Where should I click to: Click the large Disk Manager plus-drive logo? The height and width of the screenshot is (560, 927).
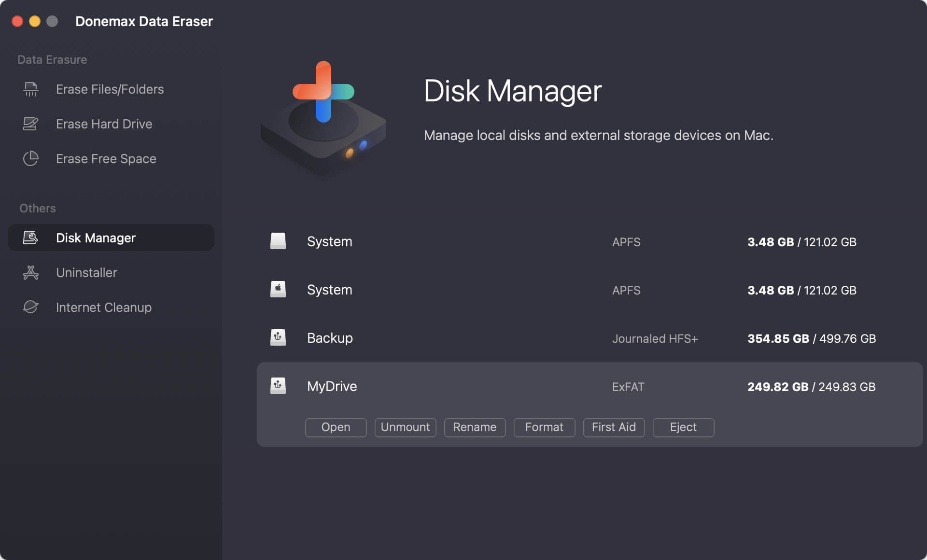[323, 118]
